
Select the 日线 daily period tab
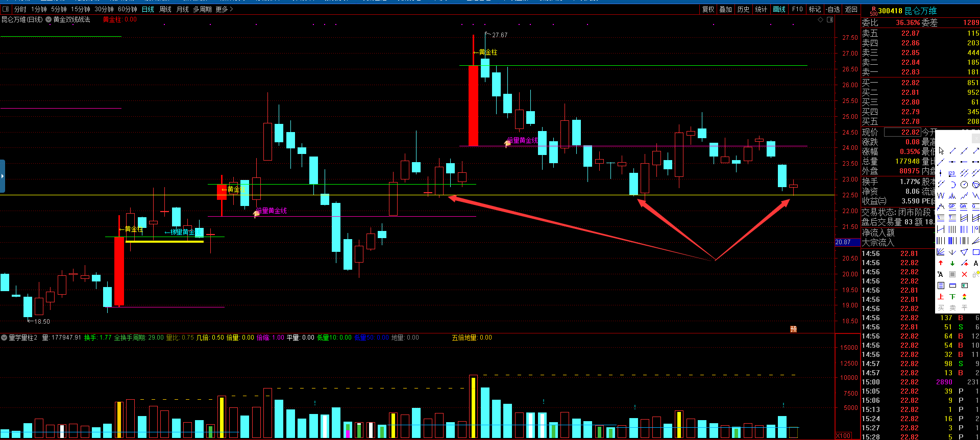(x=148, y=9)
